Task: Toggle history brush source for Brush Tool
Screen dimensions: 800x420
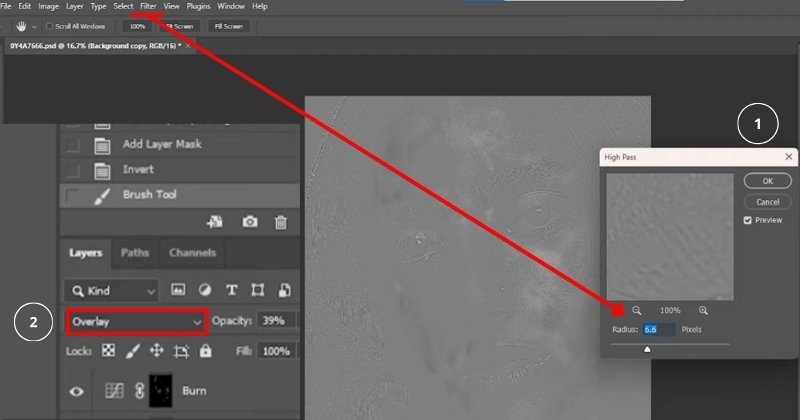Action: click(x=72, y=195)
